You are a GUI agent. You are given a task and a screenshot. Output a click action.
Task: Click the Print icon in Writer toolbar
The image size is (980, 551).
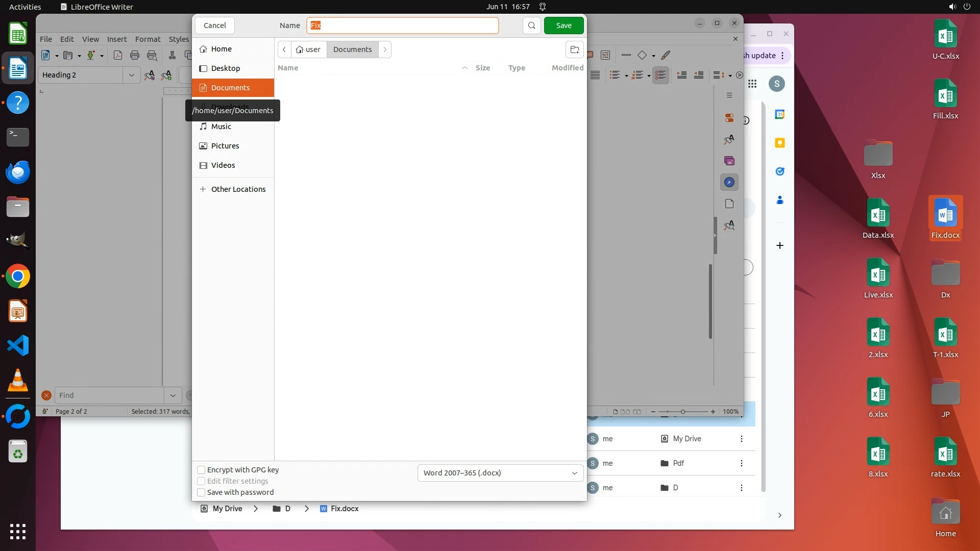pos(135,55)
